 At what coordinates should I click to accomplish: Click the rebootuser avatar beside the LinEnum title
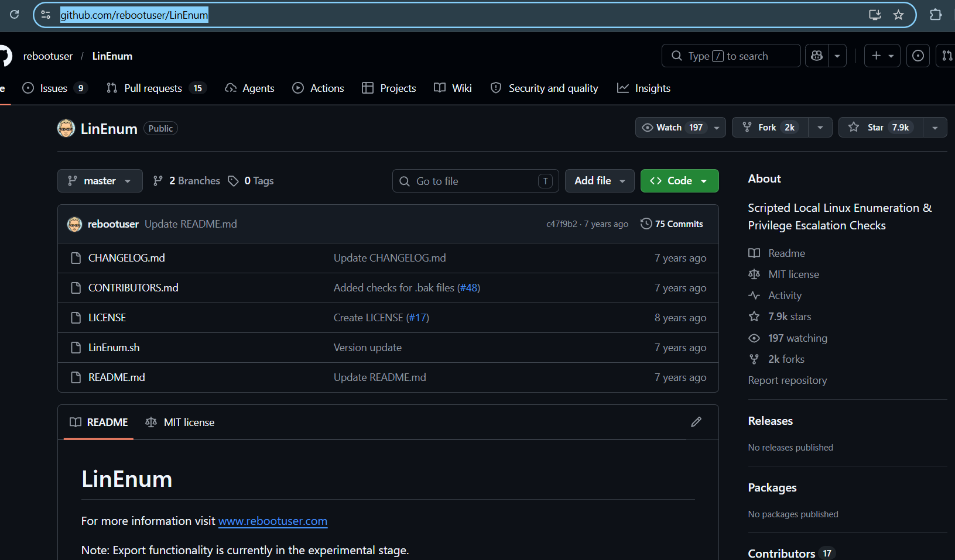click(66, 128)
